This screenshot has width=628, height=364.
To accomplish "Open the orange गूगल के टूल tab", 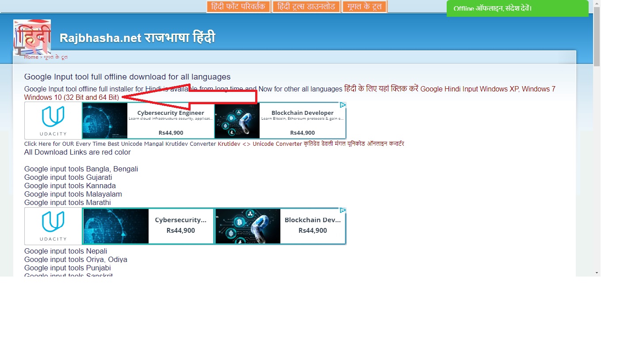I will [x=364, y=7].
